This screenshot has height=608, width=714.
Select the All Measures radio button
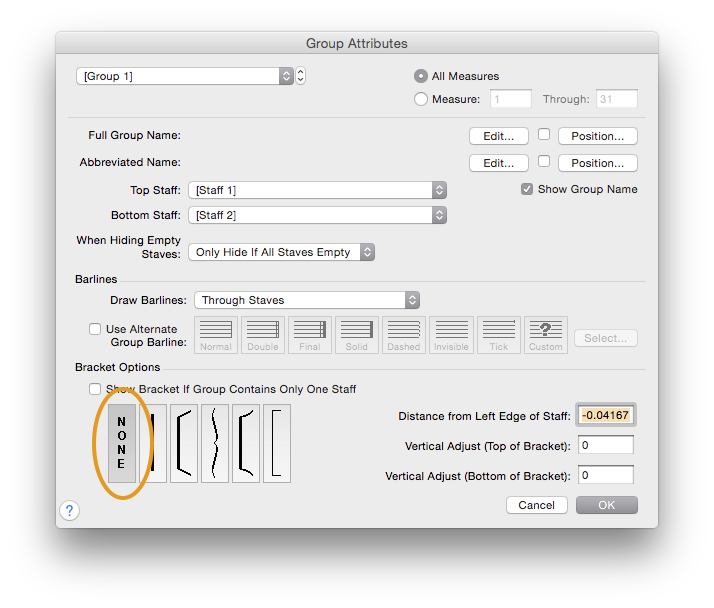(x=421, y=76)
